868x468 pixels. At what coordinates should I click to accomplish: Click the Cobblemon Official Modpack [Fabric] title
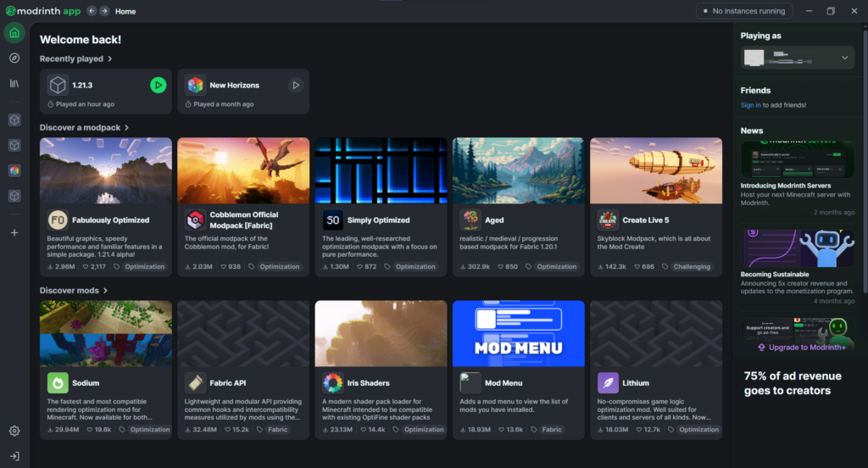243,220
